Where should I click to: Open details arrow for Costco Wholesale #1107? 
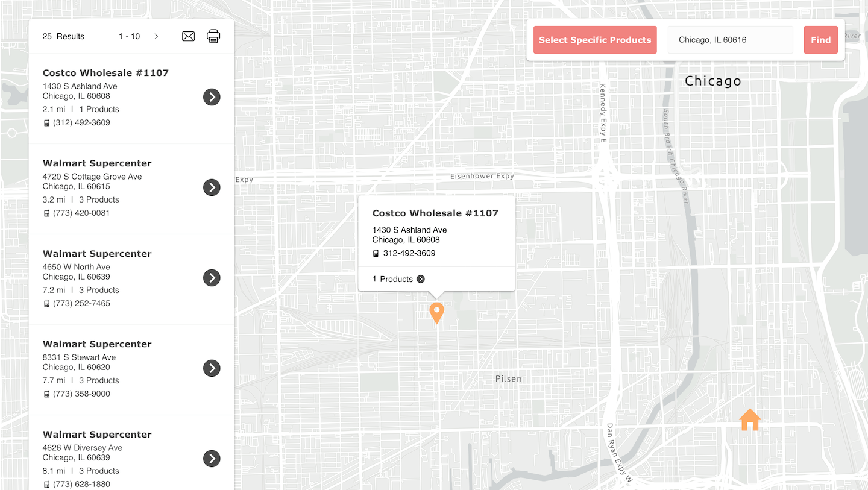[x=212, y=97]
